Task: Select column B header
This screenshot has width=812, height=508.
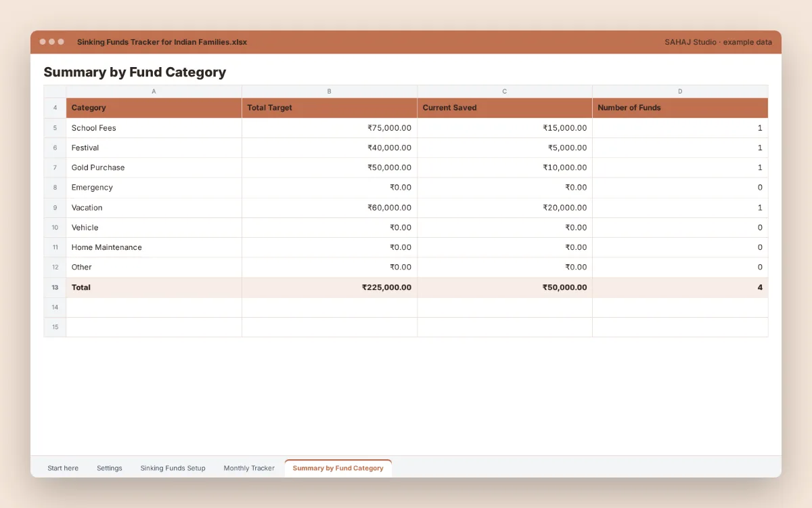Action: click(330, 91)
